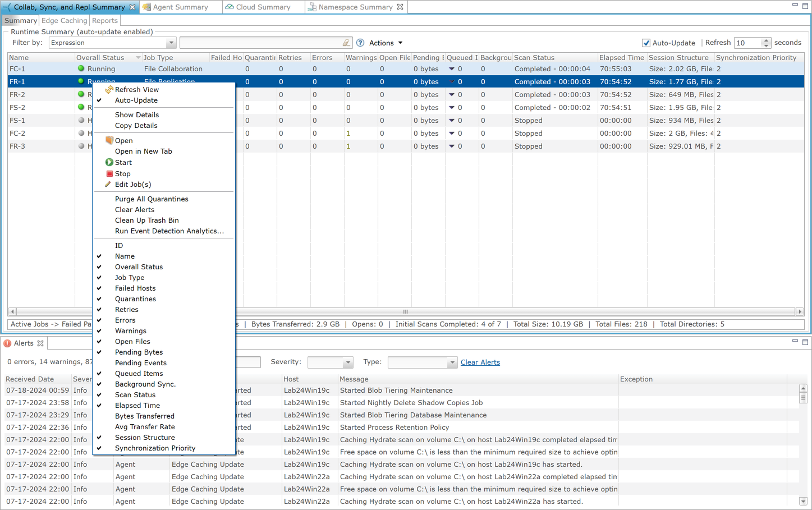Close the Namespace Summary tab
Viewport: 812px width, 510px height.
coord(400,7)
